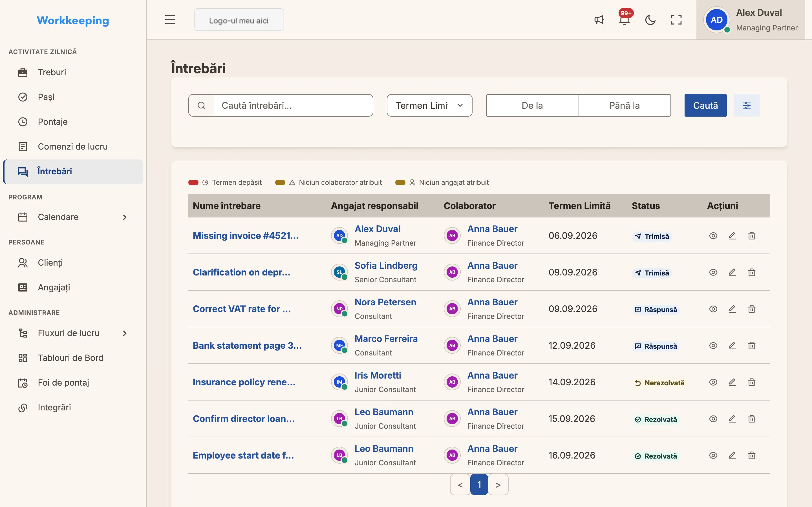Open advanced filters sliders icon
The width and height of the screenshot is (812, 507).
pos(747,105)
